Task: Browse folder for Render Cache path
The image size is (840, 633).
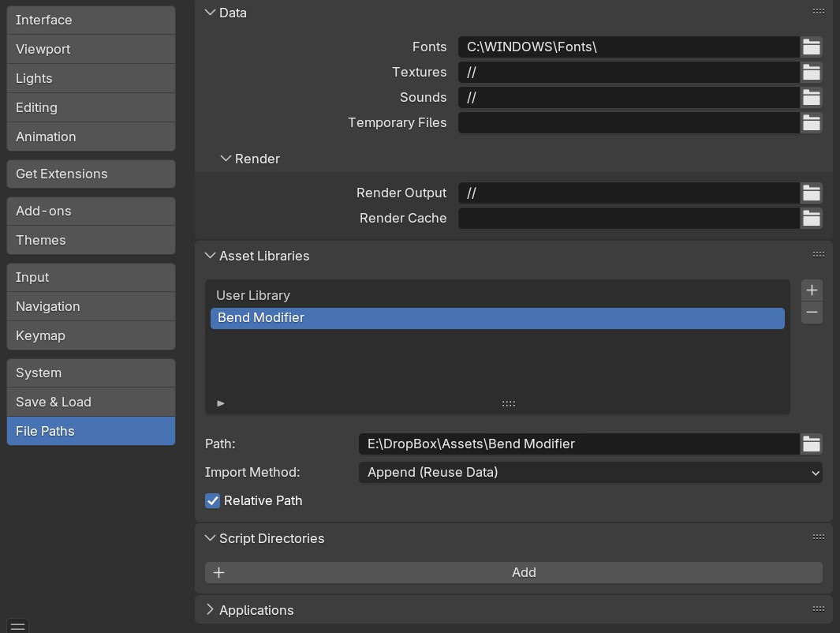Action: (x=811, y=218)
